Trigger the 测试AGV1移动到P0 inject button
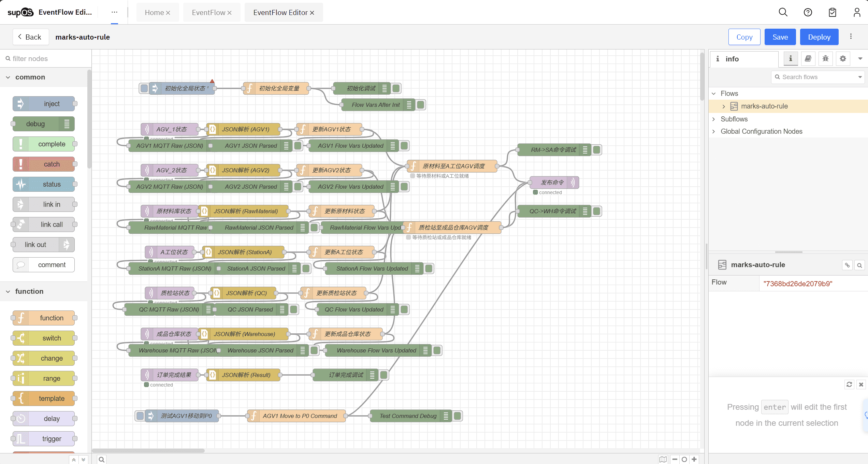The width and height of the screenshot is (868, 464). pyautogui.click(x=140, y=416)
